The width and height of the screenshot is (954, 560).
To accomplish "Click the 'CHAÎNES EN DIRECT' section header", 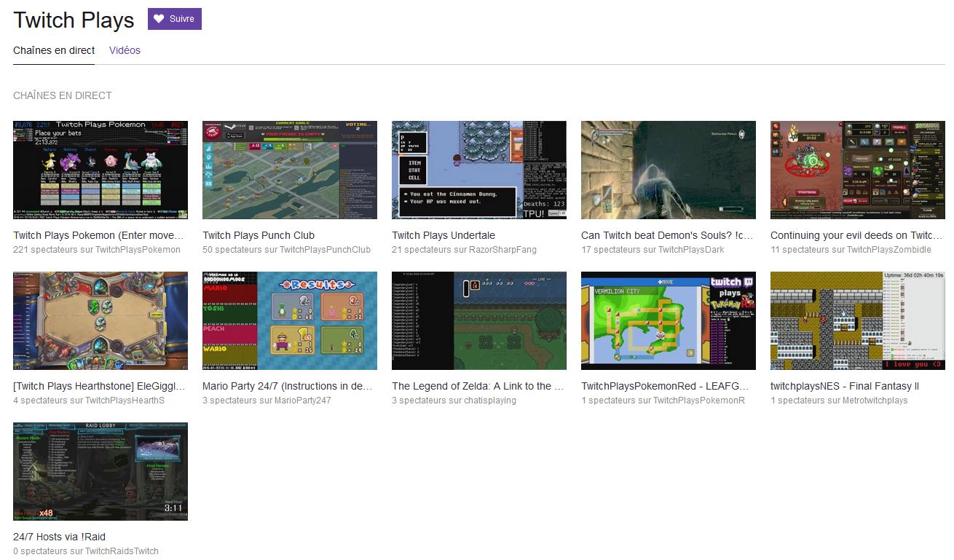I will coord(63,95).
